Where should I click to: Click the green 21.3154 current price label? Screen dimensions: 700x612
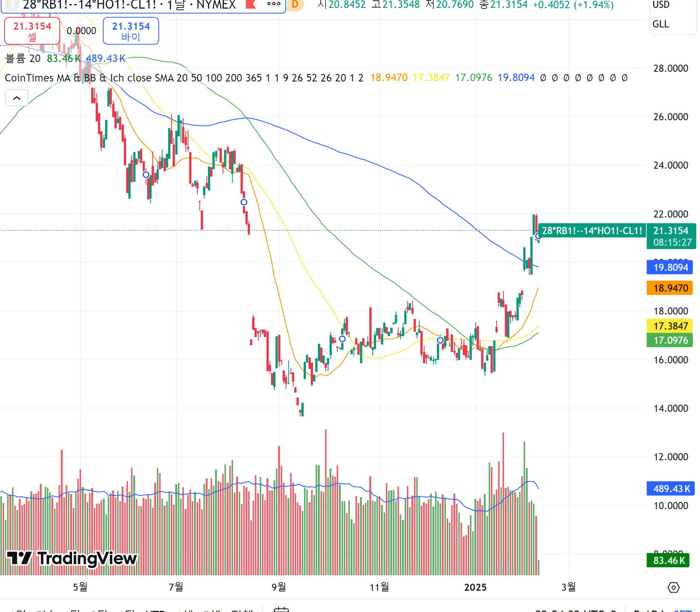tap(670, 231)
